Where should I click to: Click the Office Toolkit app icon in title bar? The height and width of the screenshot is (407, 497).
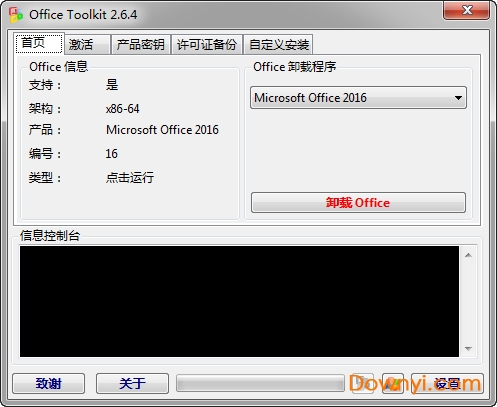click(x=15, y=15)
